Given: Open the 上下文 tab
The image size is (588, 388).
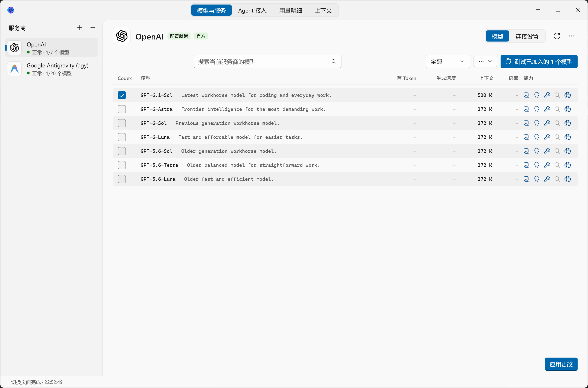Looking at the screenshot, I should click(323, 10).
